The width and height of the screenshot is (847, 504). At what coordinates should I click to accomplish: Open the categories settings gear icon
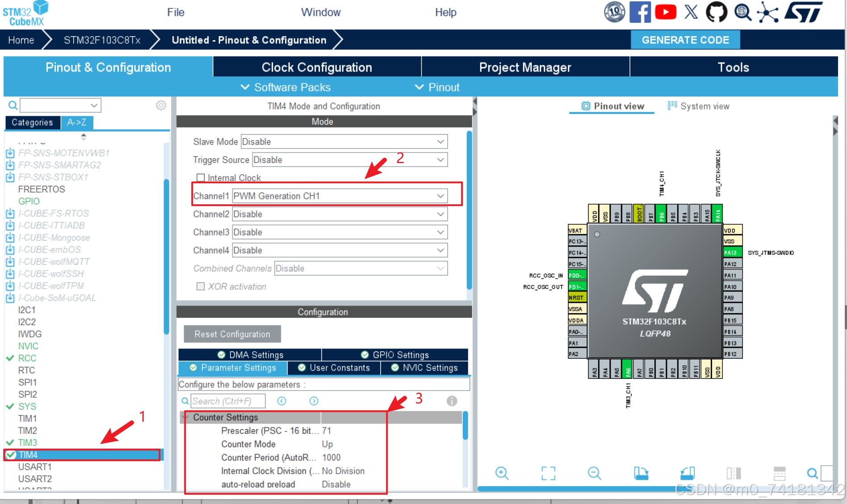pos(161,105)
